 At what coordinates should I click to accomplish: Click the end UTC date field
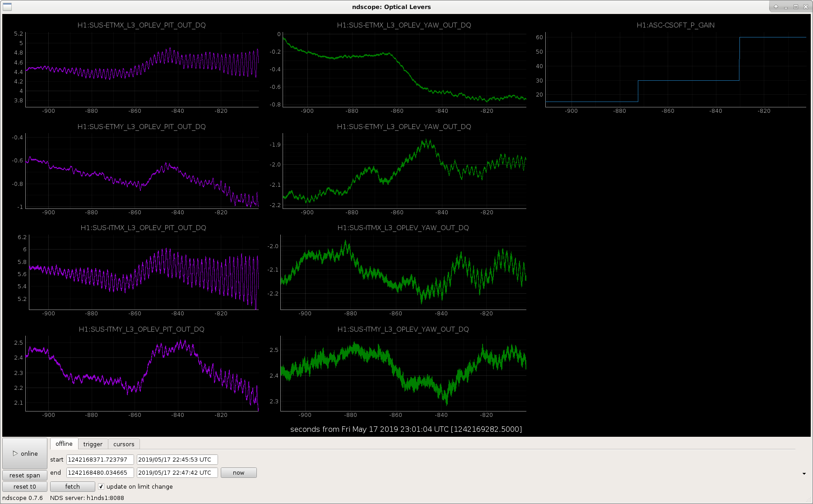(x=177, y=472)
